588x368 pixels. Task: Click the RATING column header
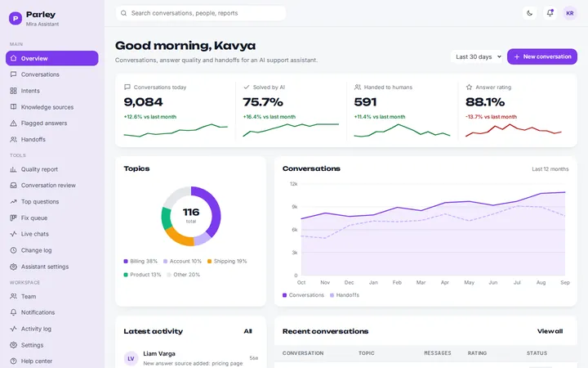tap(477, 353)
